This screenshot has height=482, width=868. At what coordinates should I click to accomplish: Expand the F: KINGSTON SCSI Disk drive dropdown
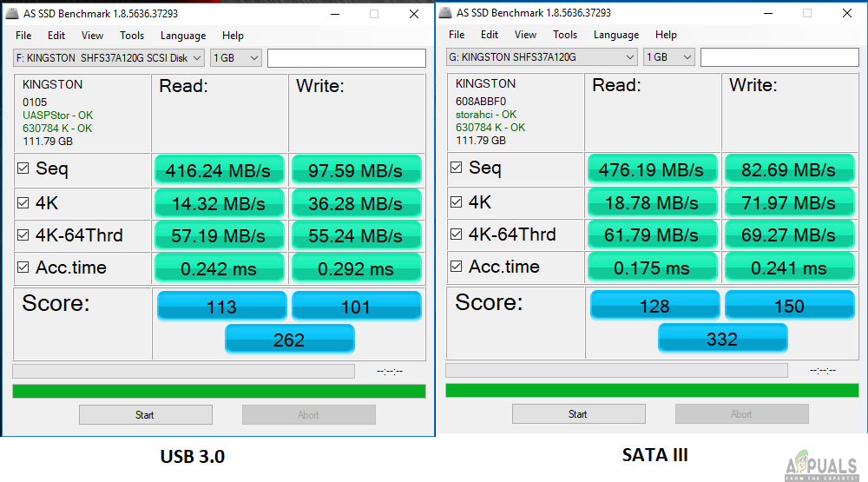pos(108,58)
